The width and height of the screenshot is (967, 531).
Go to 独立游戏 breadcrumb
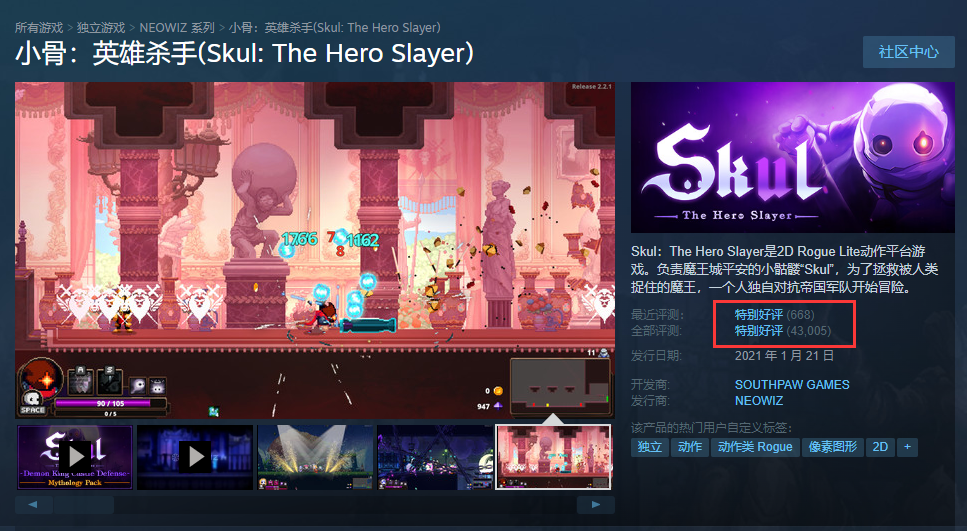tap(101, 28)
